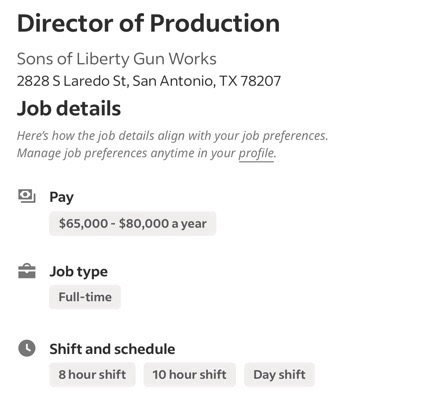Click the San Antonio, TX 78207 text

tap(207, 81)
